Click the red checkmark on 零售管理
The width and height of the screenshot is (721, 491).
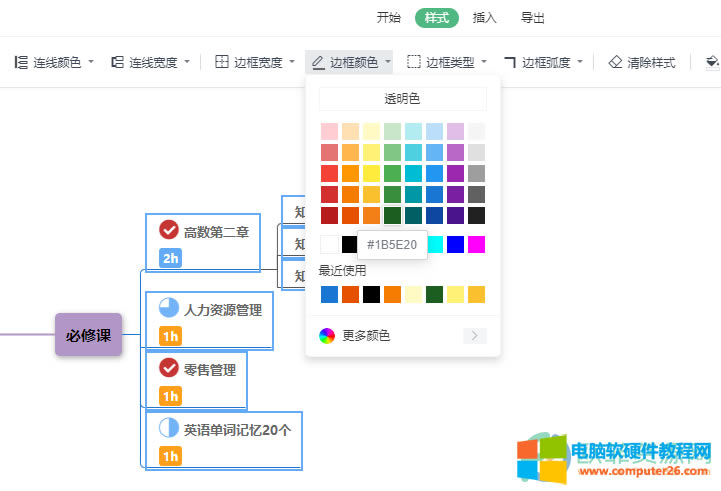(169, 368)
